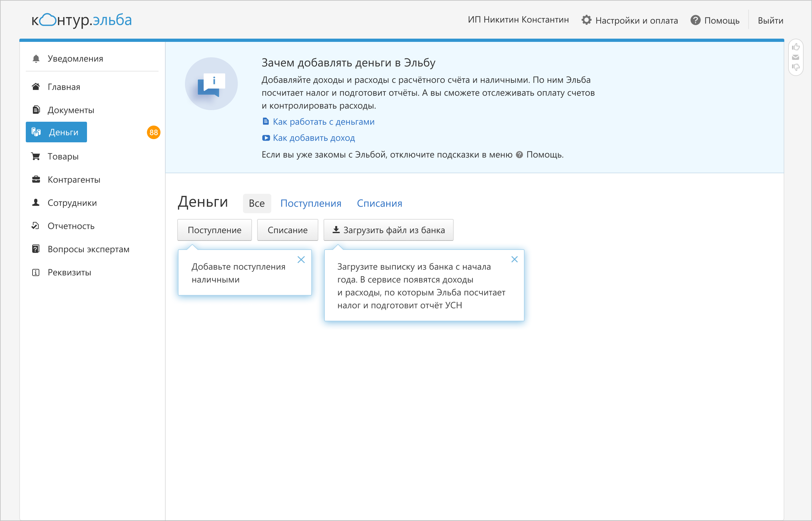The image size is (812, 521).
Task: Click the envelope feedback icon
Action: point(796,57)
